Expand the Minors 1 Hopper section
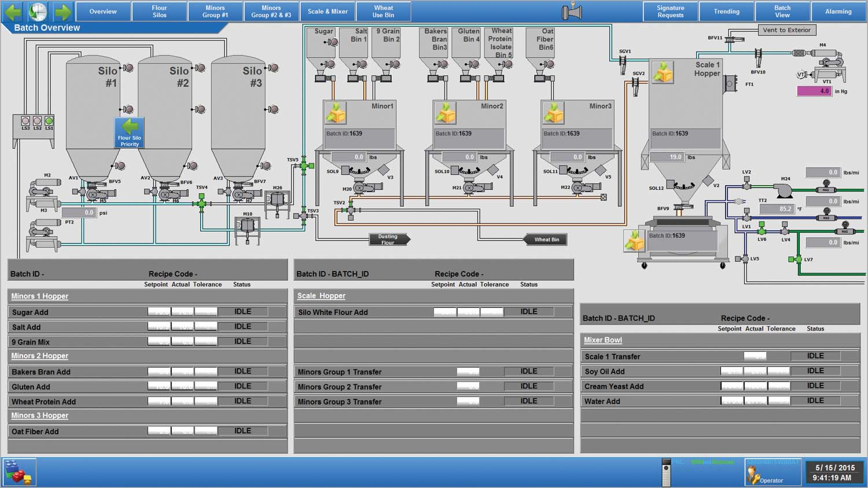868x488 pixels. 39,296
